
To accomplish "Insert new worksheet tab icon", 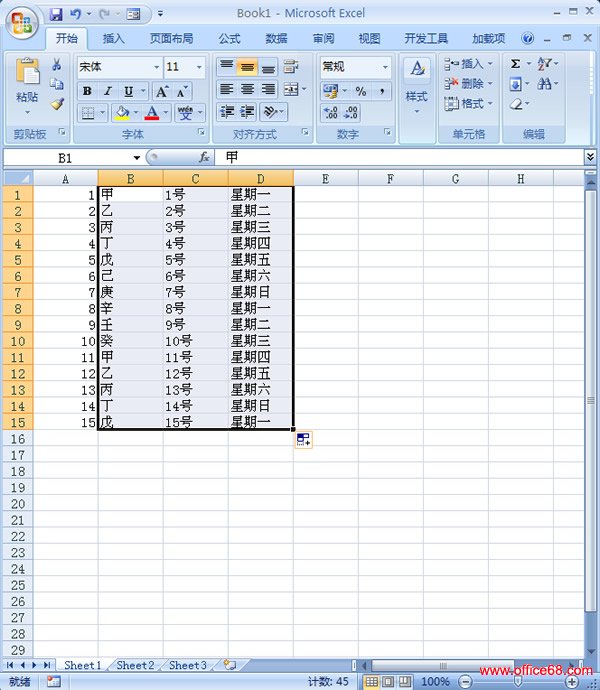I will [x=229, y=665].
